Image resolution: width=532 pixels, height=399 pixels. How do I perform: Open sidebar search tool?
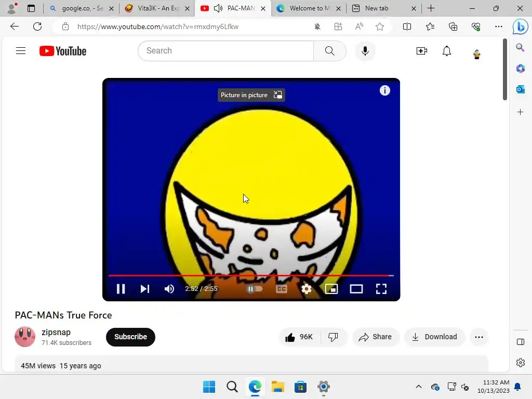tap(520, 47)
